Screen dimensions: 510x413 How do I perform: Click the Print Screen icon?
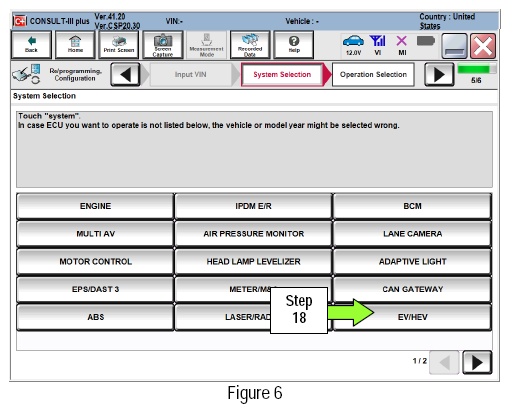119,45
